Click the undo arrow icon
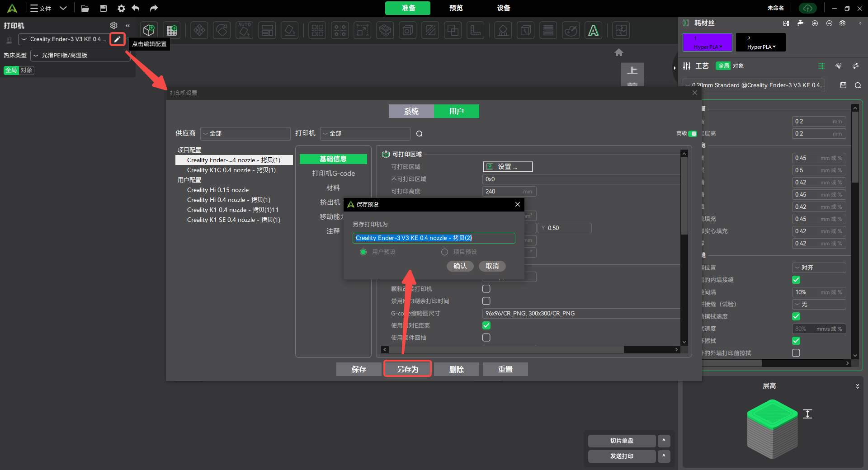Viewport: 868px width, 470px height. tap(136, 8)
